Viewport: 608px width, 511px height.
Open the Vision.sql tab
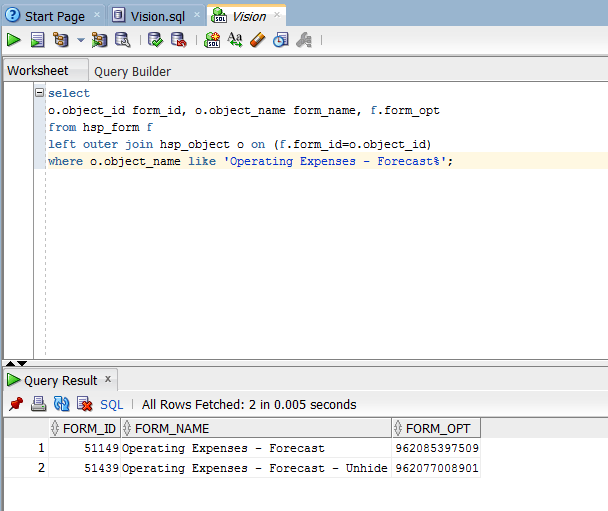[x=157, y=17]
